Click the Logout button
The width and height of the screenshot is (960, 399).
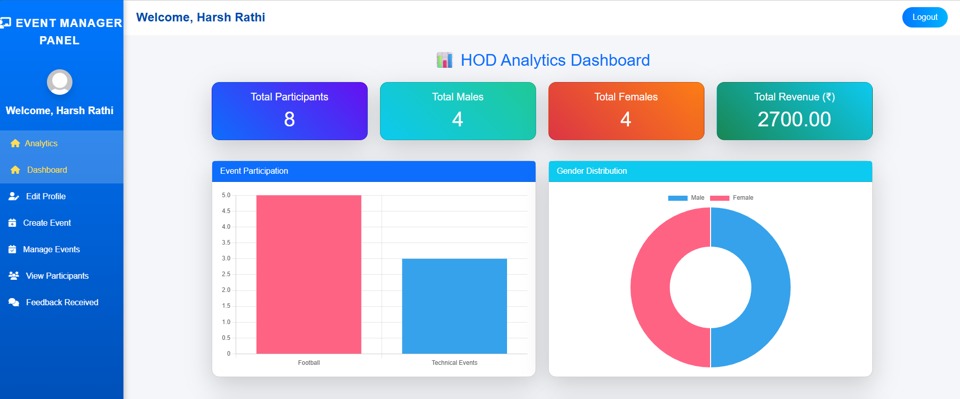point(924,17)
